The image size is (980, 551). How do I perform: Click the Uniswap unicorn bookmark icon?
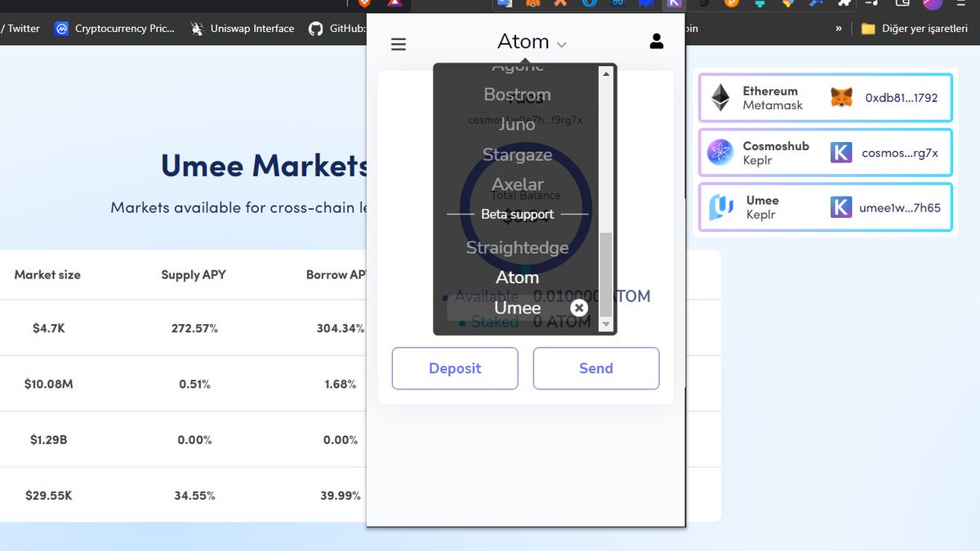197,29
